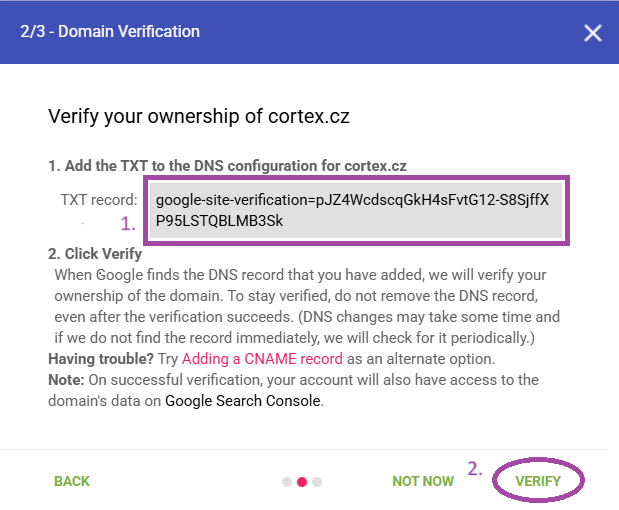Select the third step indicator dot
This screenshot has width=619, height=510.
[x=317, y=481]
